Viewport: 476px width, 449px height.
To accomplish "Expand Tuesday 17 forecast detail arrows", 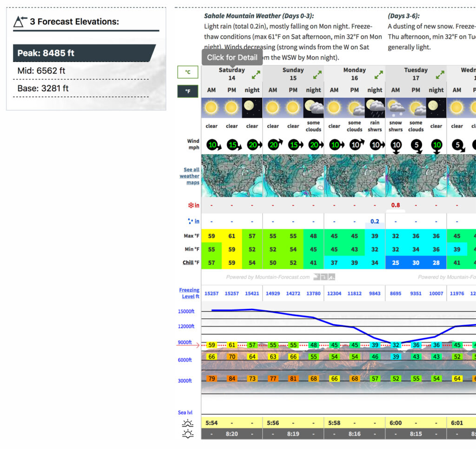I will pos(440,75).
